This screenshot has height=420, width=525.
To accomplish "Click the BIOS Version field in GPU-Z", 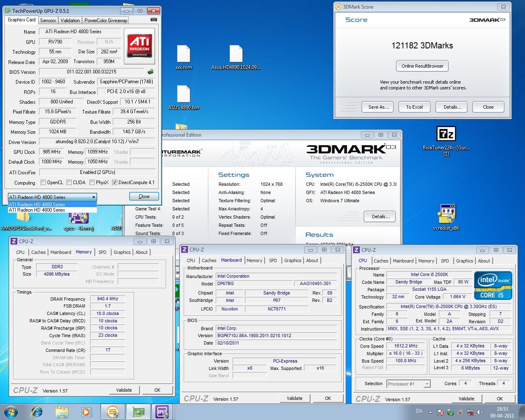I will [x=91, y=71].
